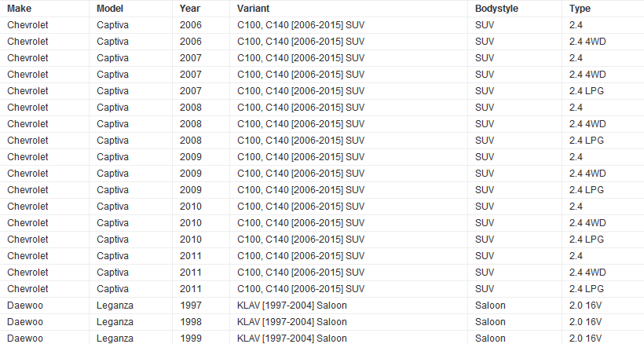Select KLAV variant in the 1998 row

pyautogui.click(x=291, y=321)
